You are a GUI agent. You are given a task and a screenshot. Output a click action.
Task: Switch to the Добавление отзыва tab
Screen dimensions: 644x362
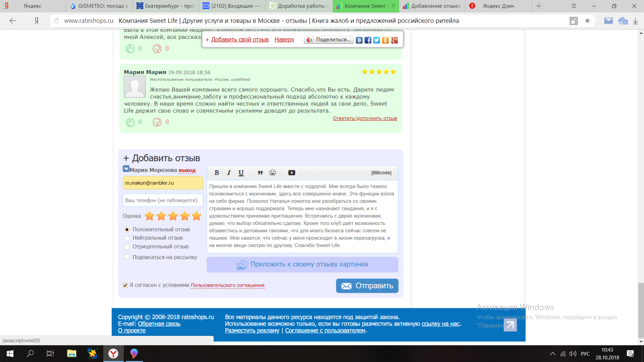click(432, 6)
